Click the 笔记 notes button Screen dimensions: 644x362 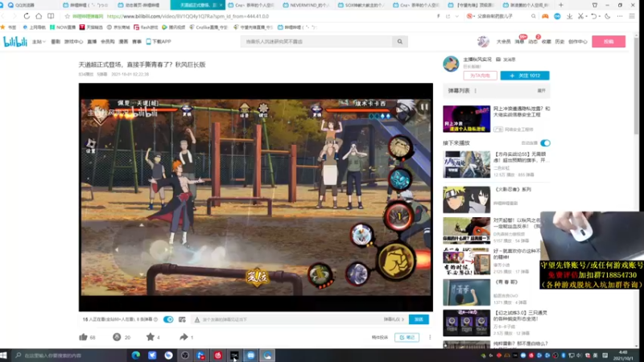pos(407,337)
